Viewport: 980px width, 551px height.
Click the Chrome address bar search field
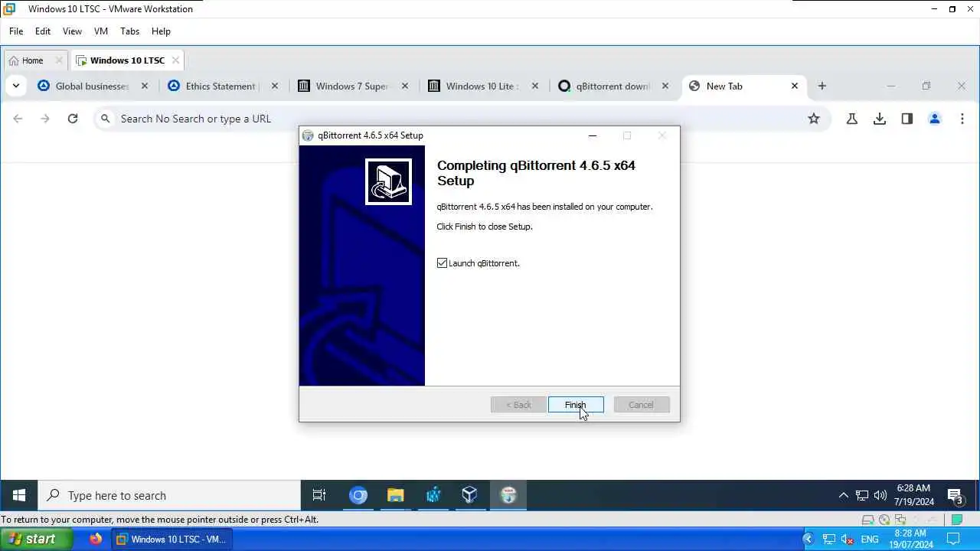[x=462, y=119]
